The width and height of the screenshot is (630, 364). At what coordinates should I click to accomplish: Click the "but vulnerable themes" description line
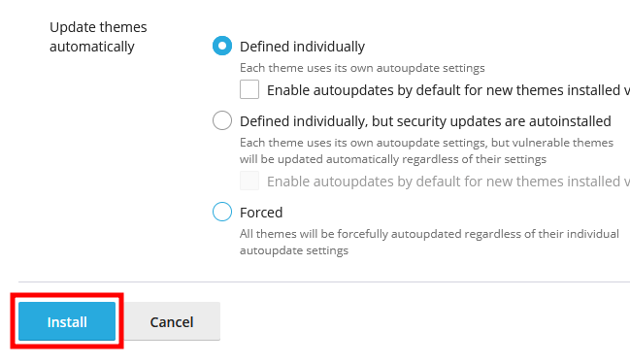(427, 143)
